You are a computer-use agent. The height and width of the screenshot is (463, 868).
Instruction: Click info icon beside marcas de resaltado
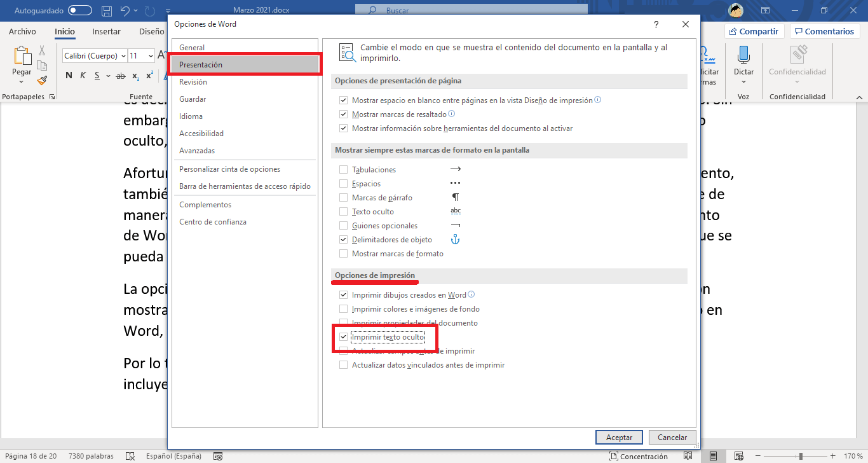[452, 114]
